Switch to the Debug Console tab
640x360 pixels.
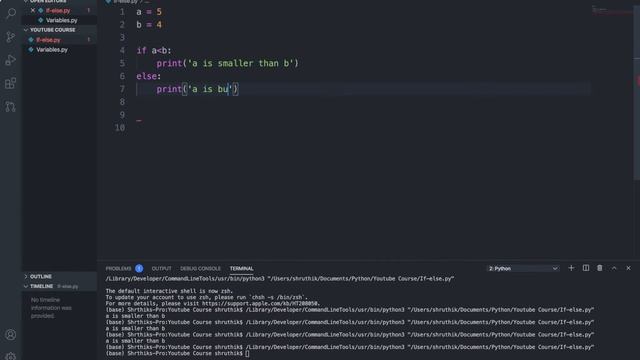200,268
